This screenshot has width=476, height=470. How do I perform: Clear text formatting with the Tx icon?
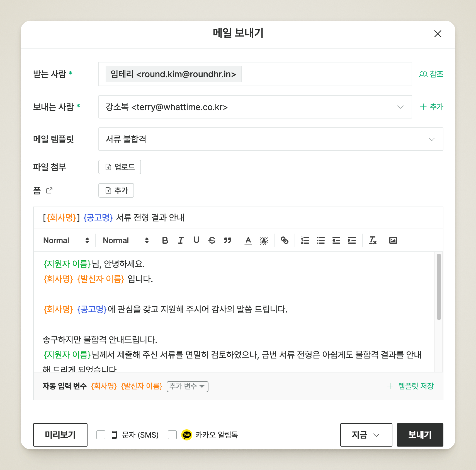(372, 240)
